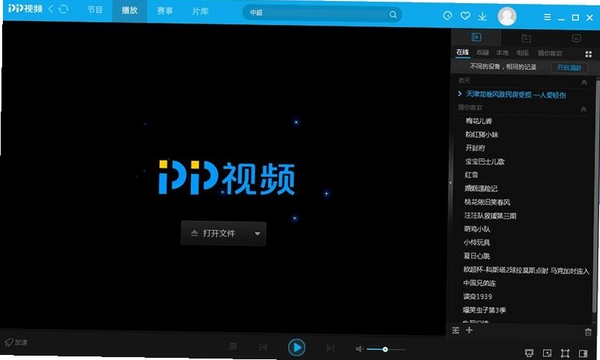Select the 欧洲杯 match highlight item
Image resolution: width=600 pixels, height=360 pixels.
point(526,270)
